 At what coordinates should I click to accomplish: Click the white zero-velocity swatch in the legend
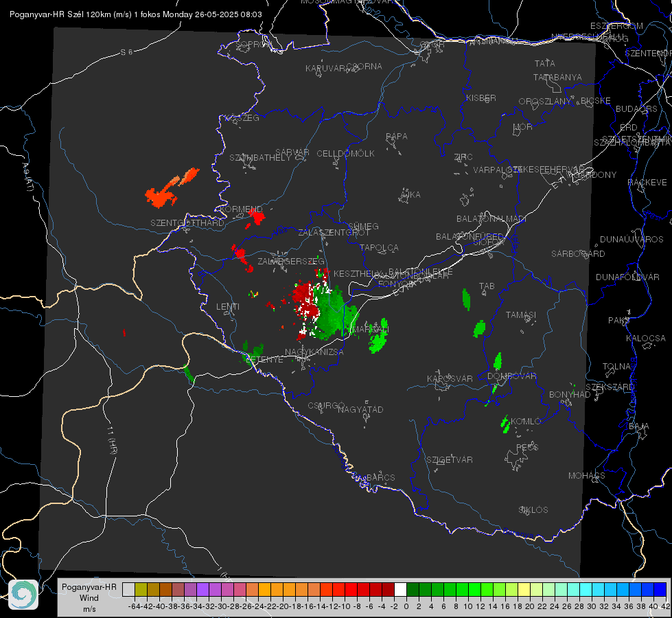click(400, 590)
